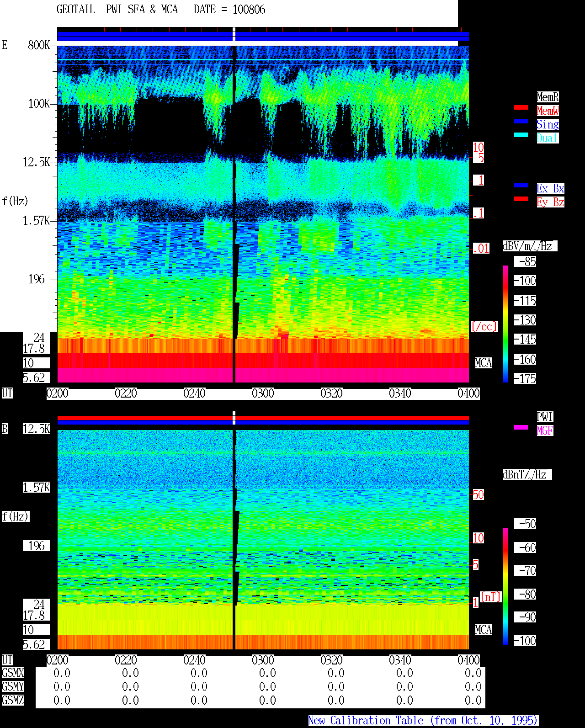Click the B panel's f(Hz) axis label
Image resolution: width=585 pixels, height=728 pixels.
pyautogui.click(x=16, y=516)
